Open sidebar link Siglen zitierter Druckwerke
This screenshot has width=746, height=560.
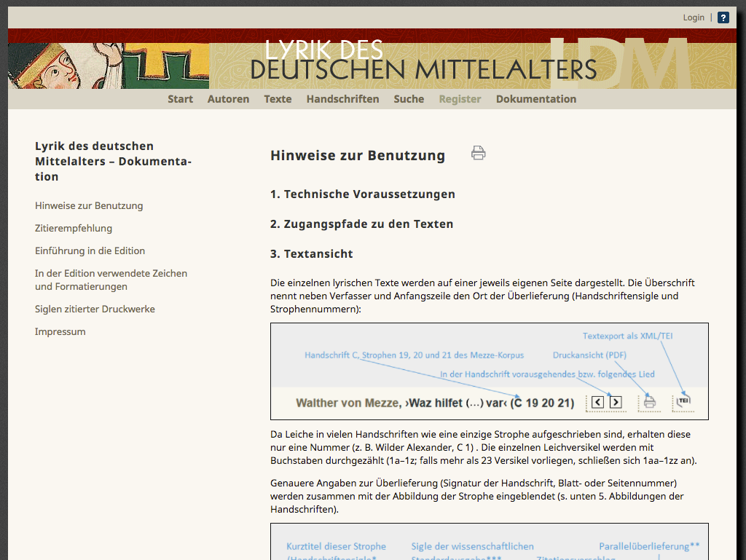[x=95, y=309]
